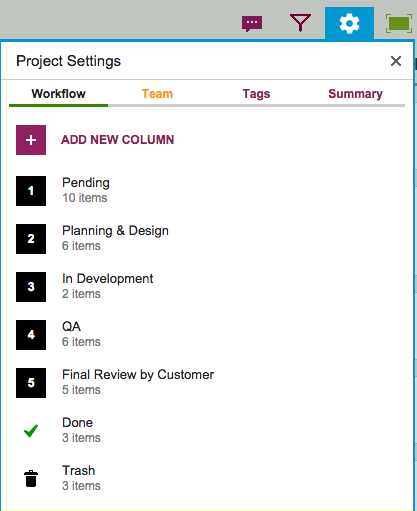Switch to the Tags tab
This screenshot has width=417, height=511.
click(x=256, y=94)
